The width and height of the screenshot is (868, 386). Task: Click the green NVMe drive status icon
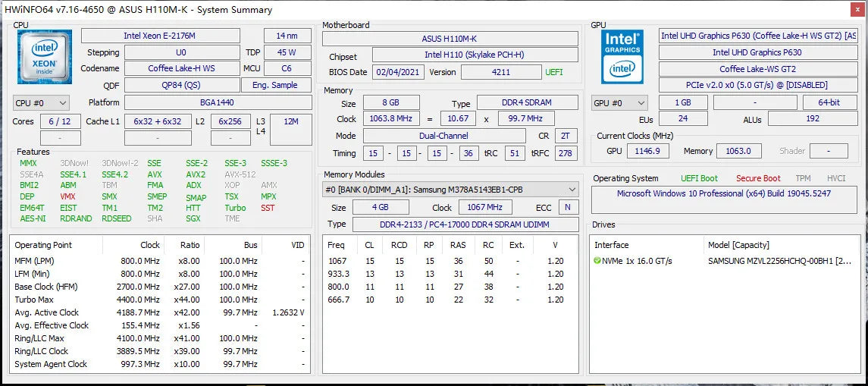[597, 261]
